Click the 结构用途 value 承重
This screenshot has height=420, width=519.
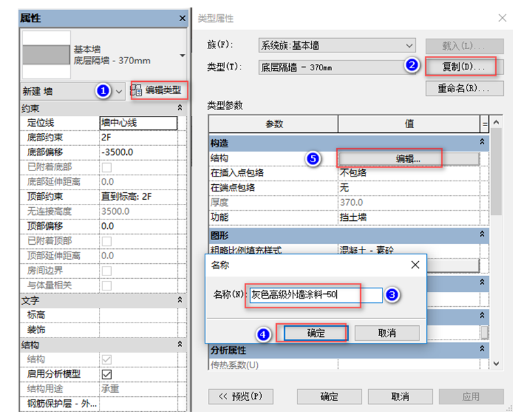pos(138,389)
